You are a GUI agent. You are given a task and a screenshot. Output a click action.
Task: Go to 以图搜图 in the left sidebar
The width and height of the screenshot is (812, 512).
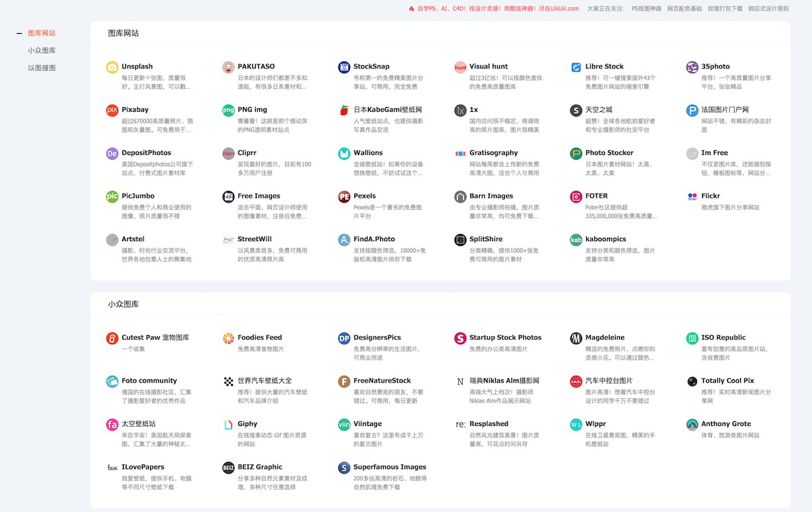click(x=42, y=68)
